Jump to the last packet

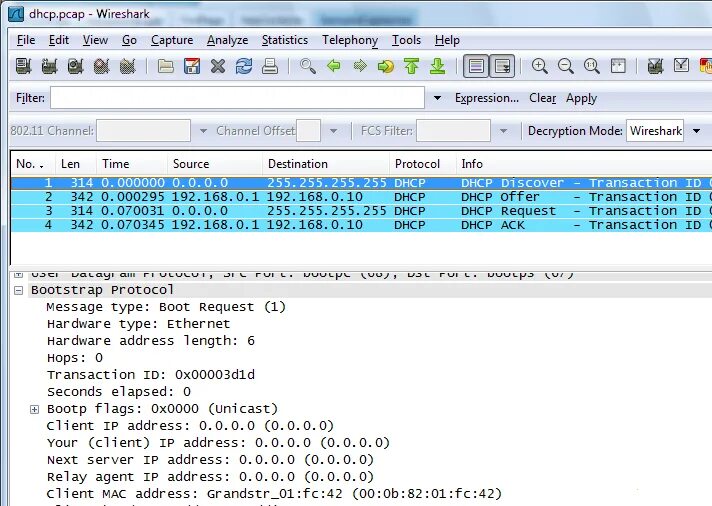[438, 66]
